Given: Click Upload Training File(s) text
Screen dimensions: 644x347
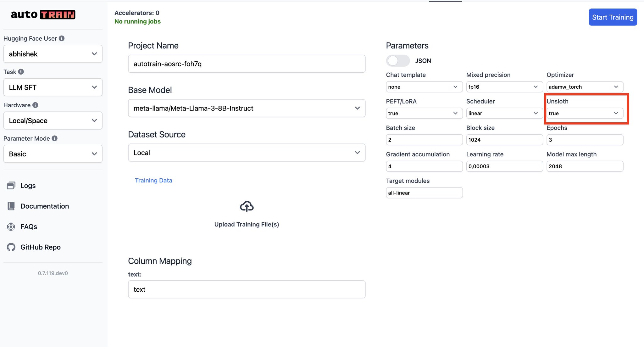Looking at the screenshot, I should pos(247,224).
